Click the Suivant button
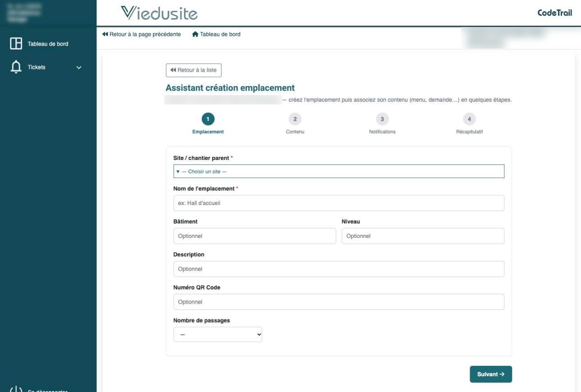The image size is (581, 392). pos(491,374)
